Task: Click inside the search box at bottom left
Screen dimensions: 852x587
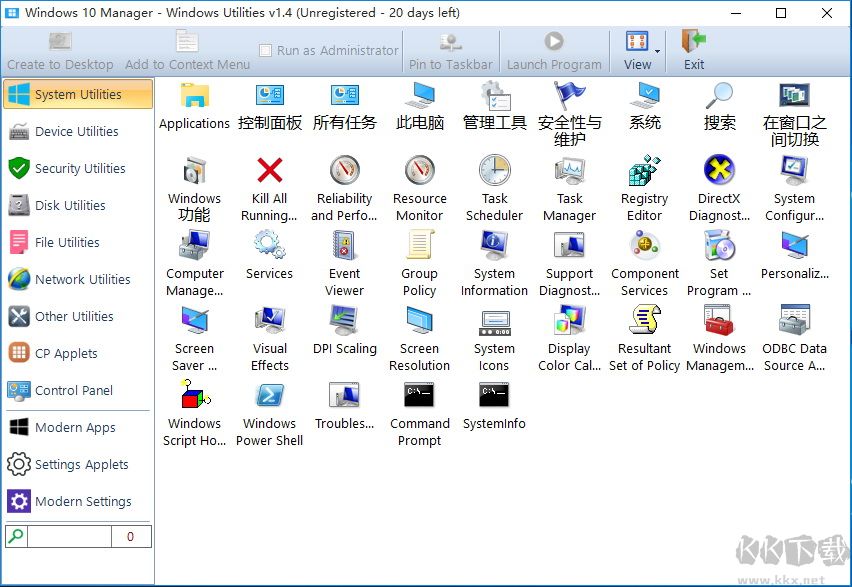Action: [x=70, y=536]
